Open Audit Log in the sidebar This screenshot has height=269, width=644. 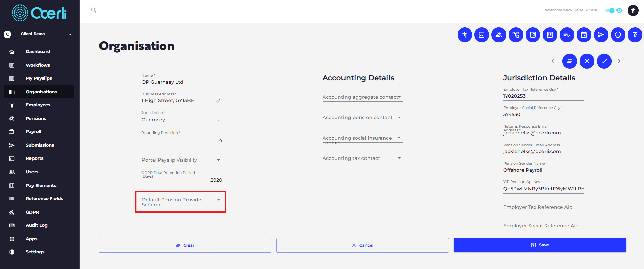point(39,225)
